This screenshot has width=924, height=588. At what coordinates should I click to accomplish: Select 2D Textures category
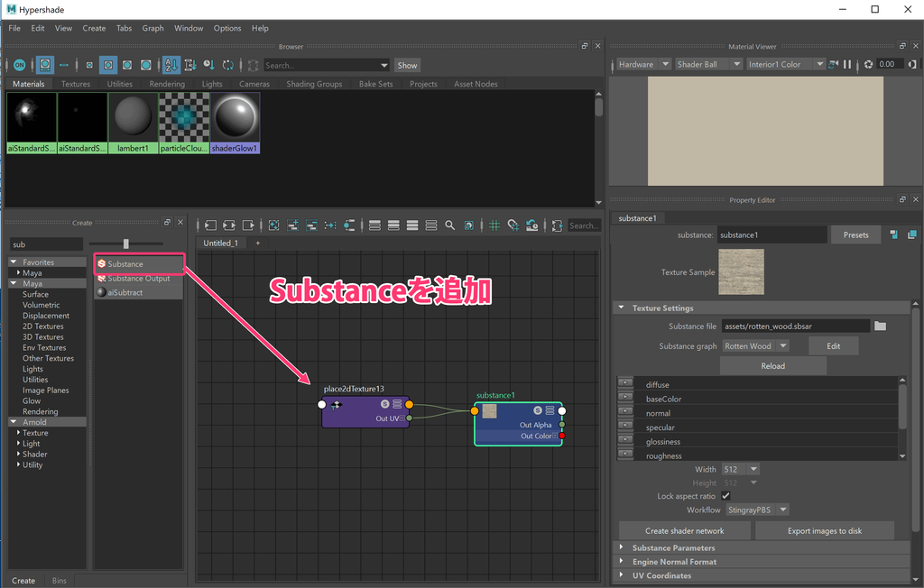(x=43, y=326)
